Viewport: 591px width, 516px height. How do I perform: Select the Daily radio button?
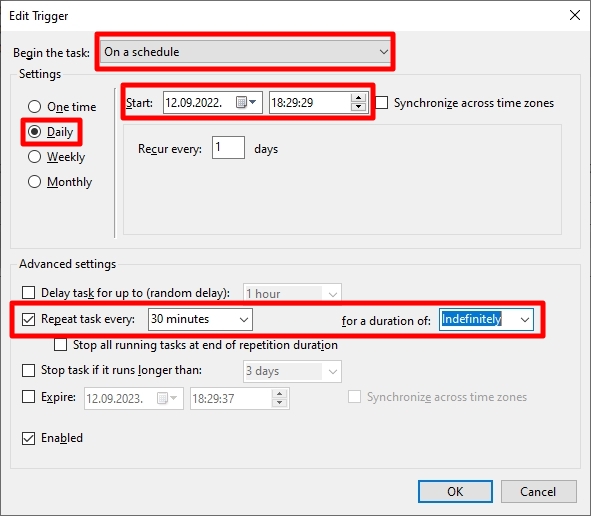click(34, 132)
